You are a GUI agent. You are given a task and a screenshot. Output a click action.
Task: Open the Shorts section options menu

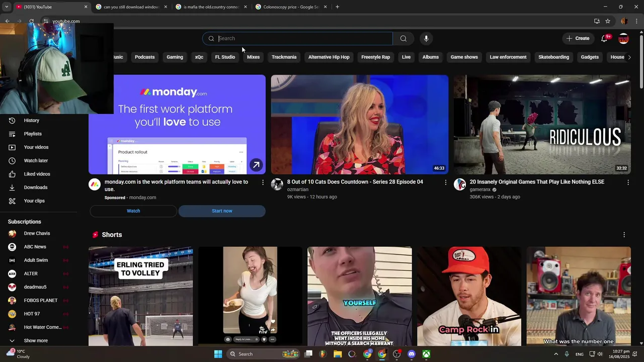624,235
